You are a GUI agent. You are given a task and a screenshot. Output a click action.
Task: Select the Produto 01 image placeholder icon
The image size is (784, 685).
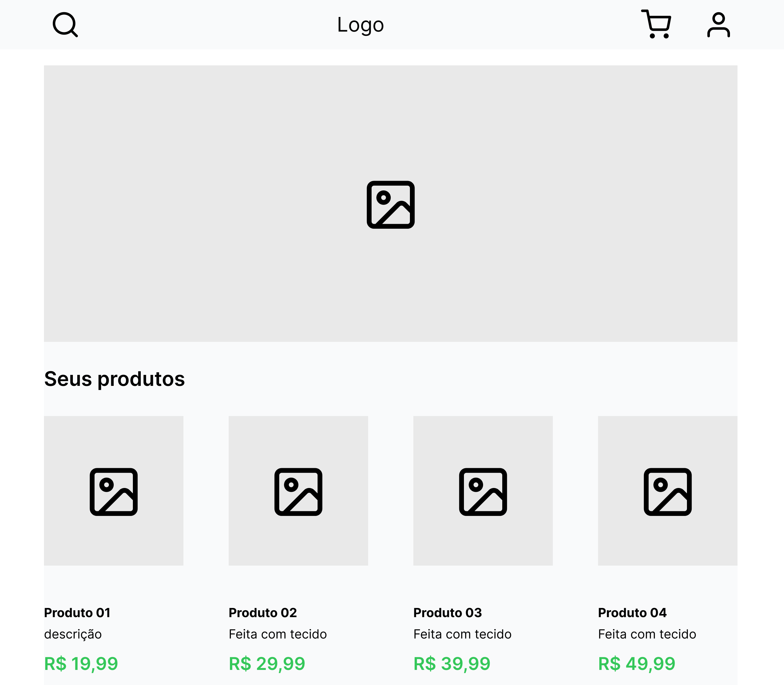coord(113,493)
